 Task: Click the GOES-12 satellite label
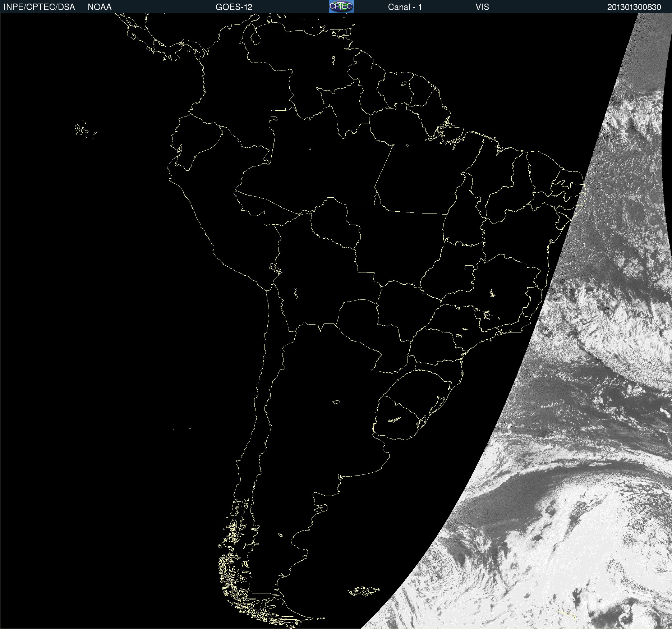[234, 7]
